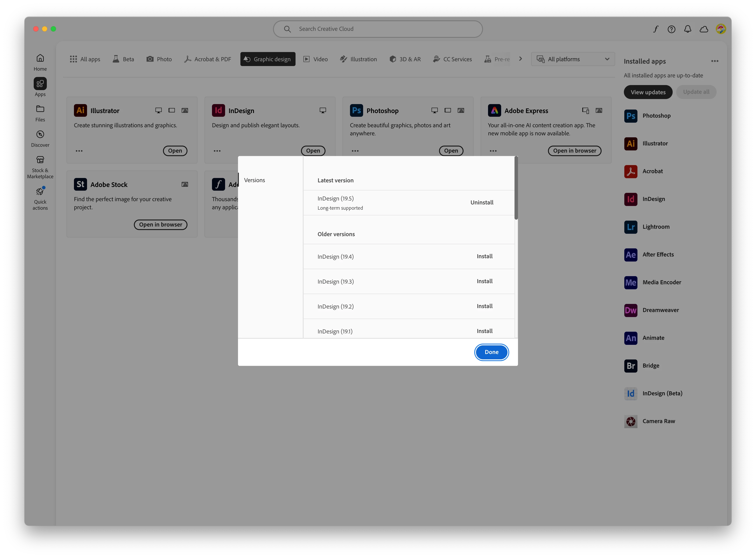Viewport: 756px width, 558px height.
Task: Switch to the Illustration tab
Action: tap(358, 59)
